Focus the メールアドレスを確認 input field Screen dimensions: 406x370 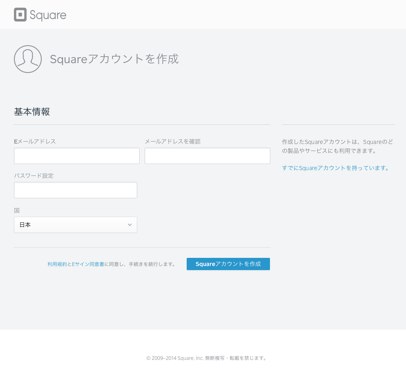(x=207, y=156)
